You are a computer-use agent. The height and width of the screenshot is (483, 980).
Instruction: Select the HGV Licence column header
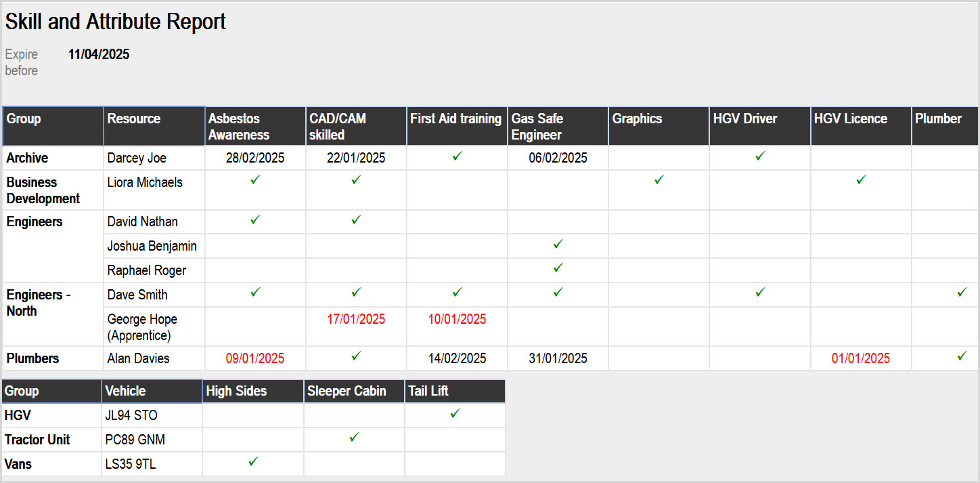861,126
